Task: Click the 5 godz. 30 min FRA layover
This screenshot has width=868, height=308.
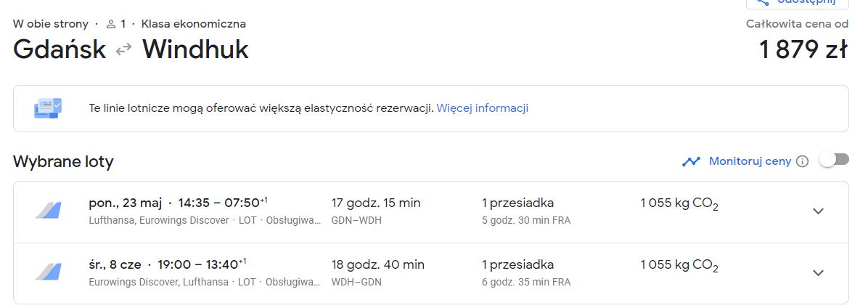Action: (526, 221)
